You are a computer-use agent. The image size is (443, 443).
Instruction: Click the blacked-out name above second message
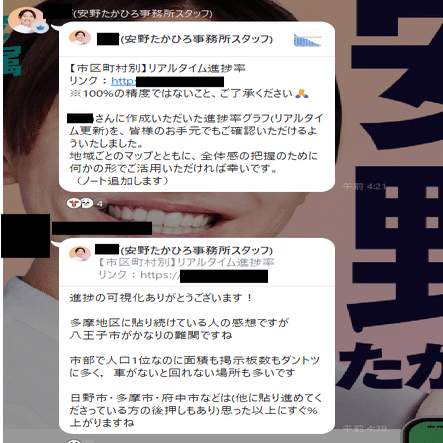102,228
